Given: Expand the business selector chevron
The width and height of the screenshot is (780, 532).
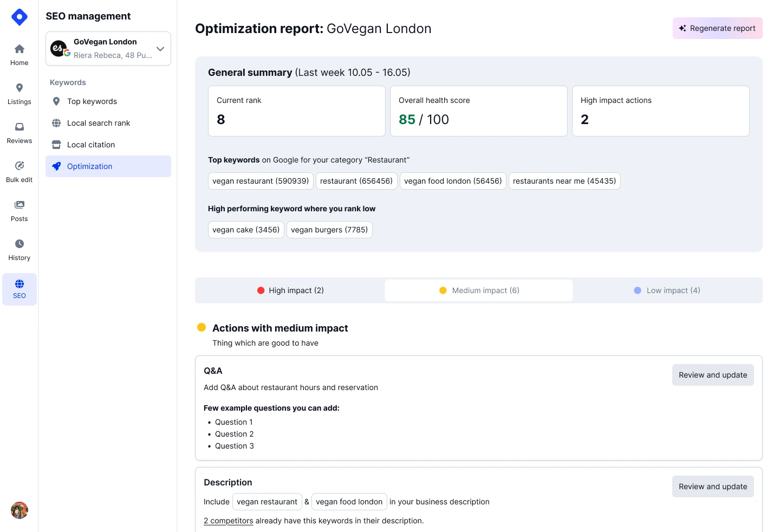Looking at the screenshot, I should click(160, 48).
